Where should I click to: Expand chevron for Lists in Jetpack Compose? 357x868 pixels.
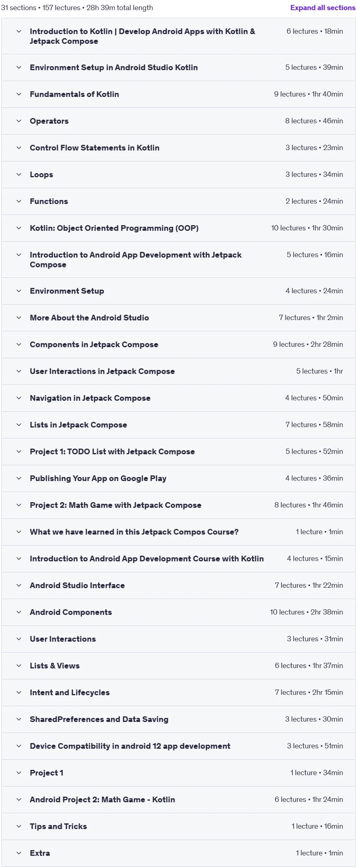(x=19, y=425)
